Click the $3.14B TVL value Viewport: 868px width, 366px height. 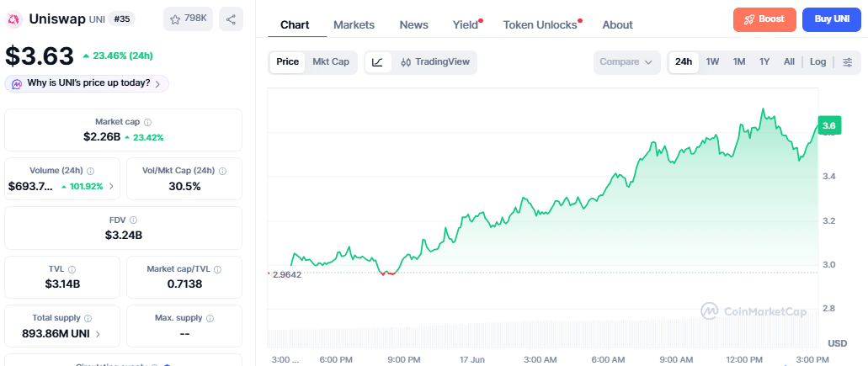[61, 284]
